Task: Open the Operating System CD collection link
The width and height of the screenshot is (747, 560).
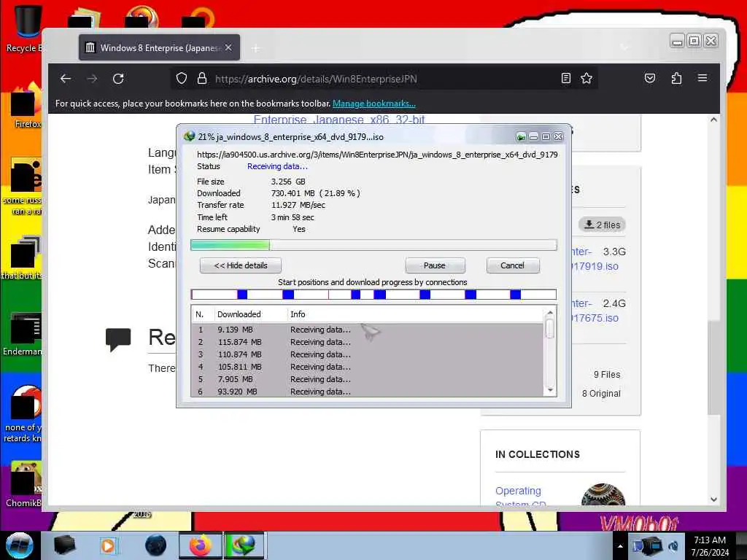Action: pyautogui.click(x=520, y=497)
